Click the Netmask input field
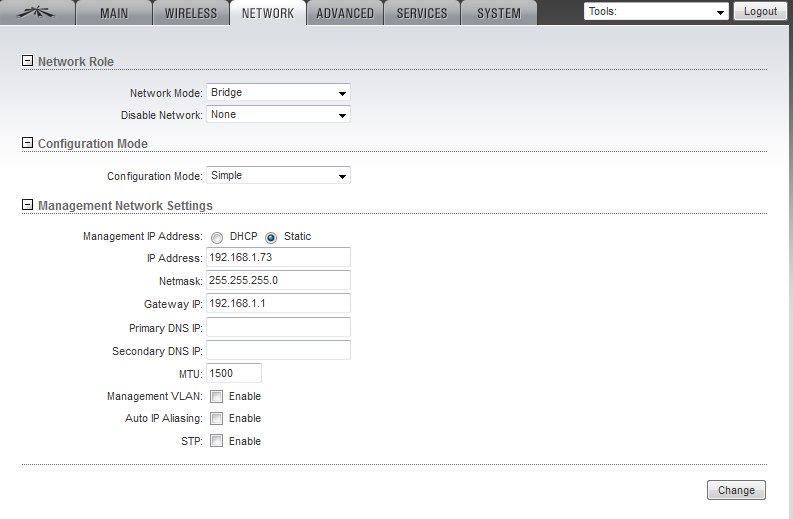 [278, 280]
